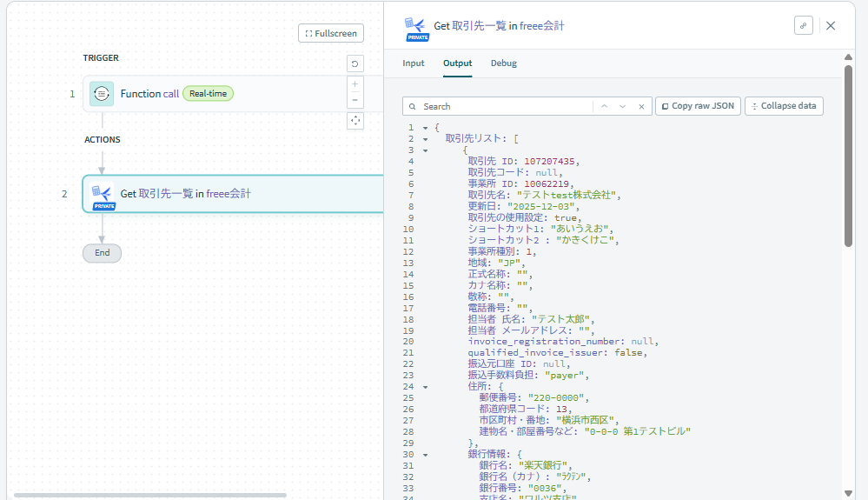Select the Get 取引先一覧 action step

[233, 194]
